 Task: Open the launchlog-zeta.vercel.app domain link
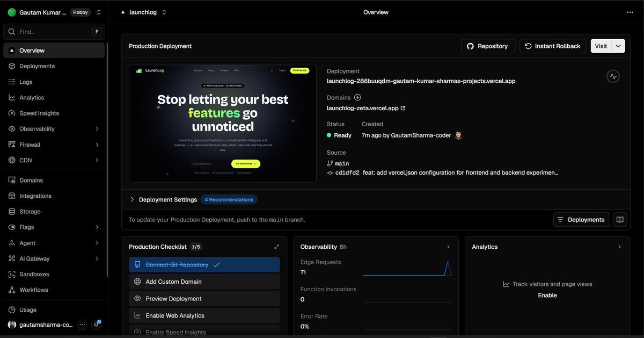coord(362,107)
